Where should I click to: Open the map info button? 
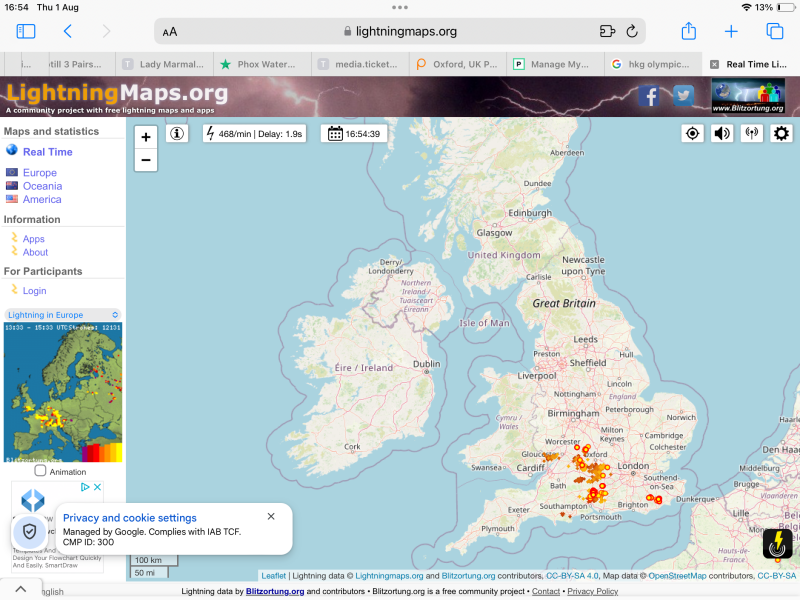pos(177,133)
